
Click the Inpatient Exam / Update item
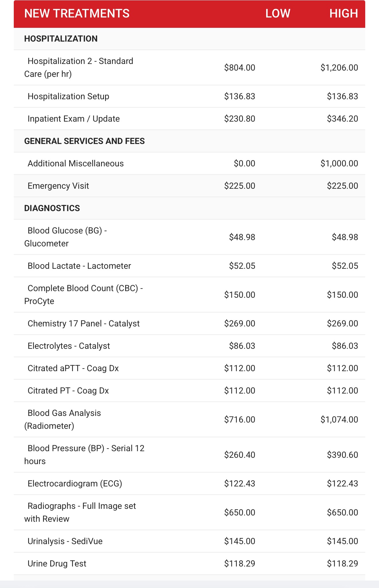coord(74,119)
